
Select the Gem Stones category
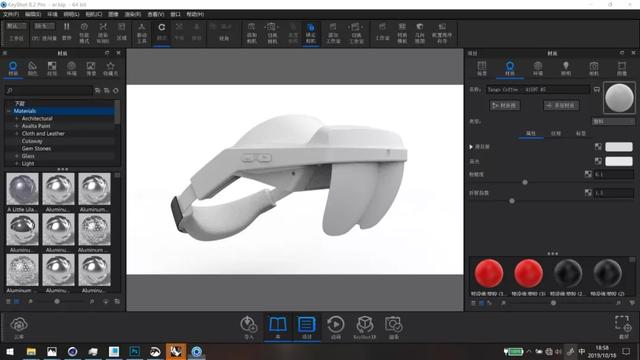tap(36, 149)
